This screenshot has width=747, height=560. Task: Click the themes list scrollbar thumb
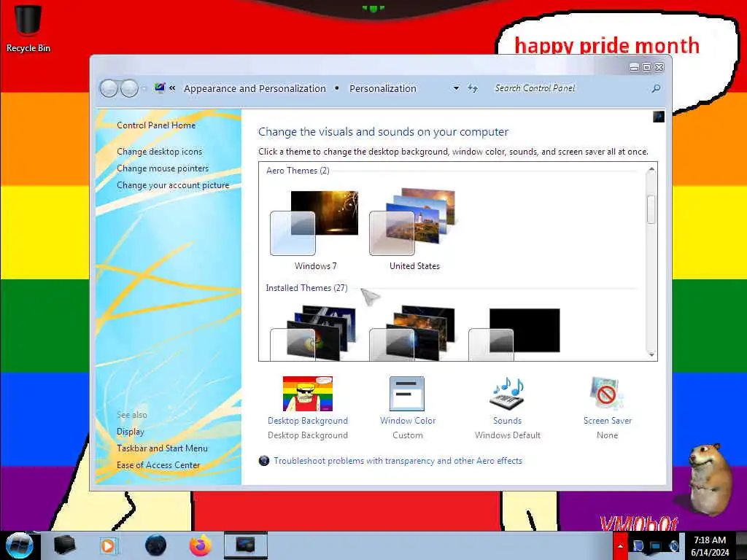coord(651,209)
